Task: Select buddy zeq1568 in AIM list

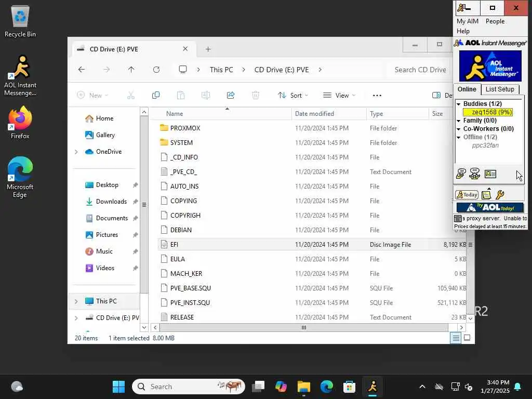Action: click(x=488, y=112)
